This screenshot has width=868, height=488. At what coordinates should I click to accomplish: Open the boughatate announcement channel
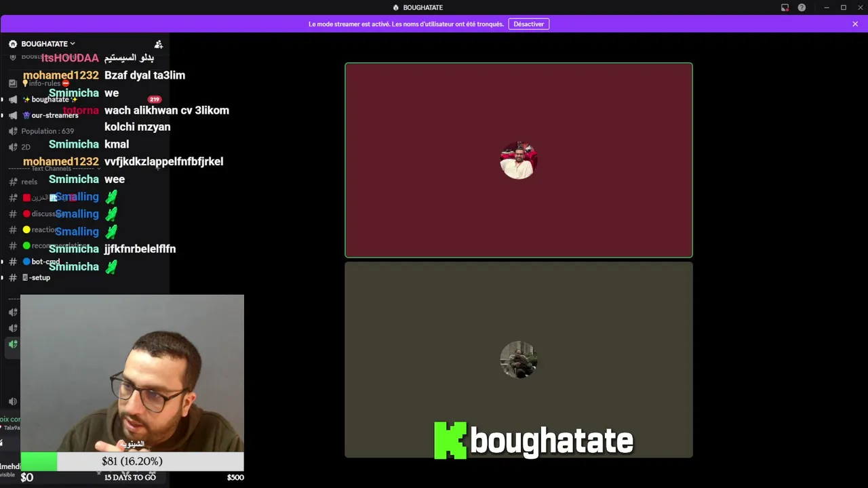[50, 100]
